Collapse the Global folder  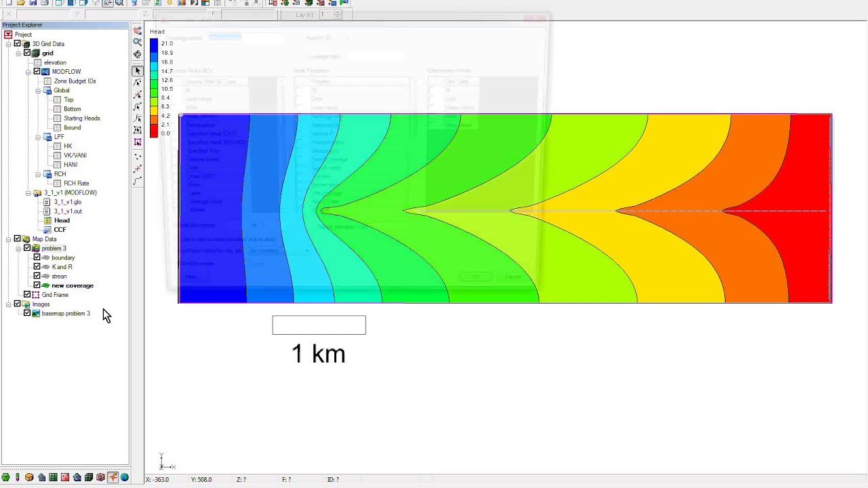tap(39, 90)
